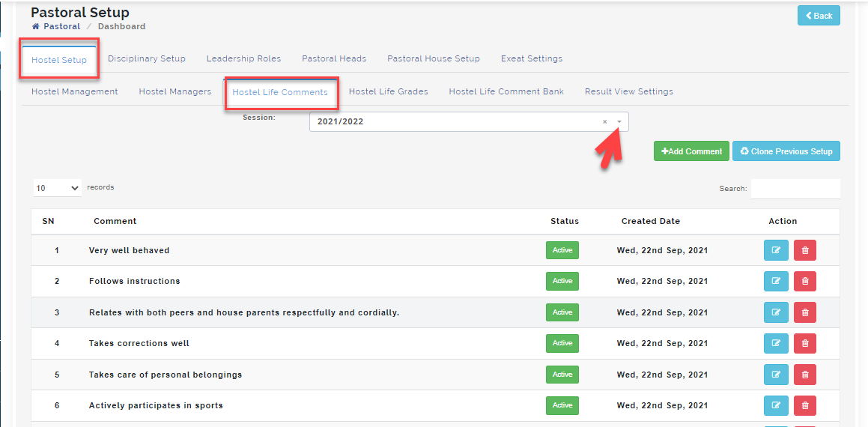Follow the Pastoral breadcrumb link

click(62, 26)
